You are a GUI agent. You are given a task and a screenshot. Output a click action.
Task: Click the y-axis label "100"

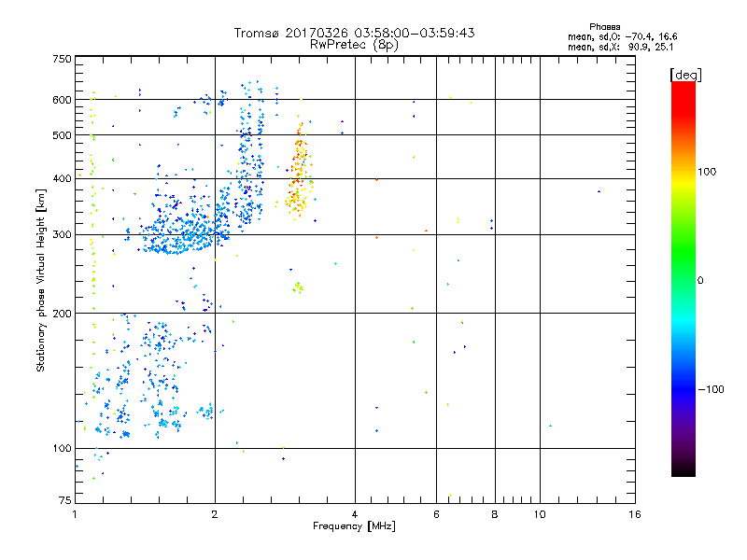click(x=62, y=448)
